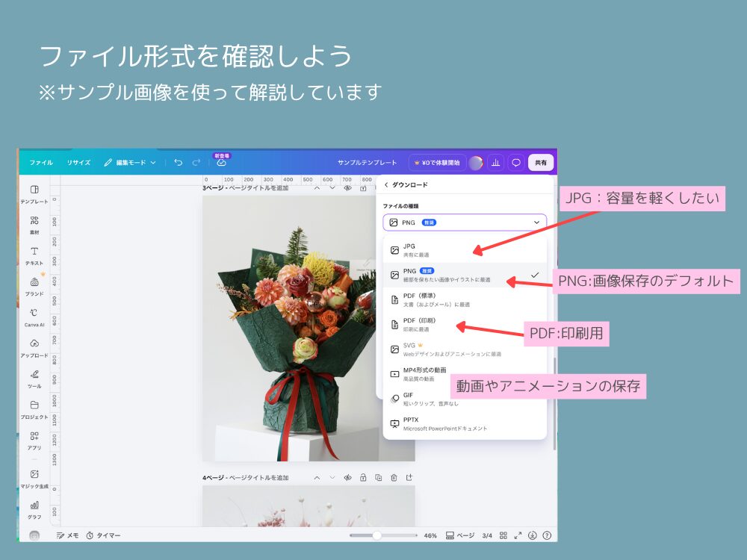Click the 3ページ page title field
The height and width of the screenshot is (560, 747).
[x=245, y=188]
